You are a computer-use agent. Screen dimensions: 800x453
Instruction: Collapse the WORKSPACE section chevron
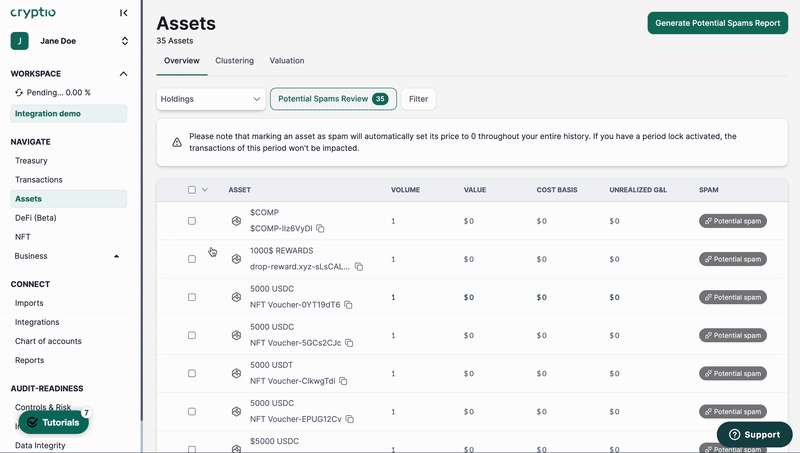(123, 74)
